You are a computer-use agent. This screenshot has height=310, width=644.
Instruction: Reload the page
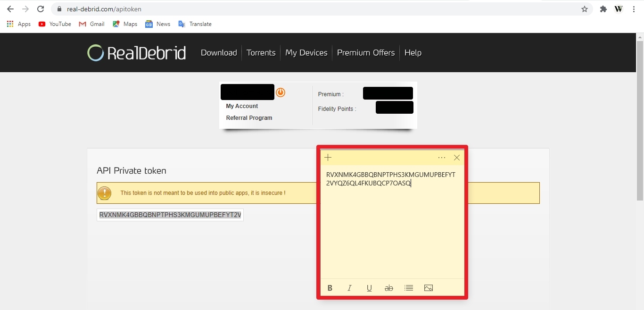(41, 9)
